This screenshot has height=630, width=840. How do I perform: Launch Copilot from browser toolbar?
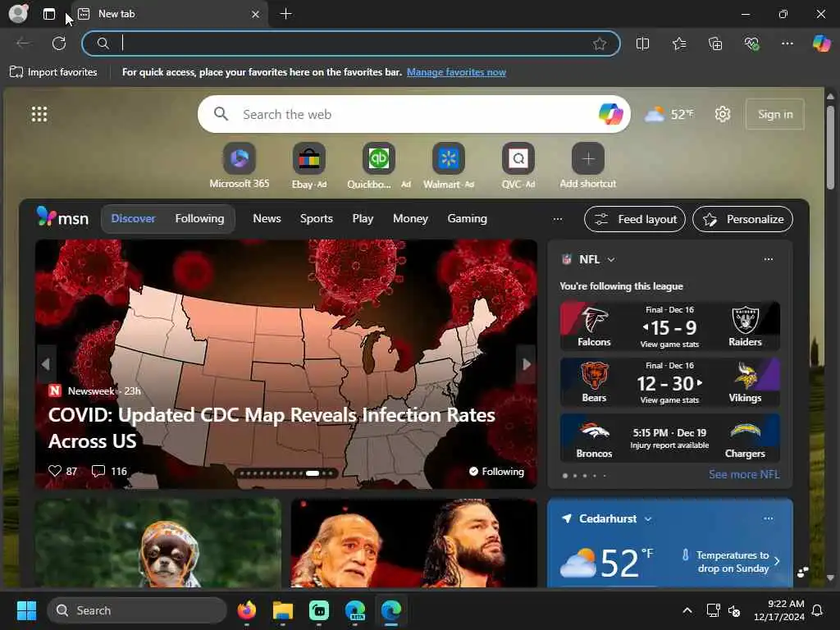(821, 43)
